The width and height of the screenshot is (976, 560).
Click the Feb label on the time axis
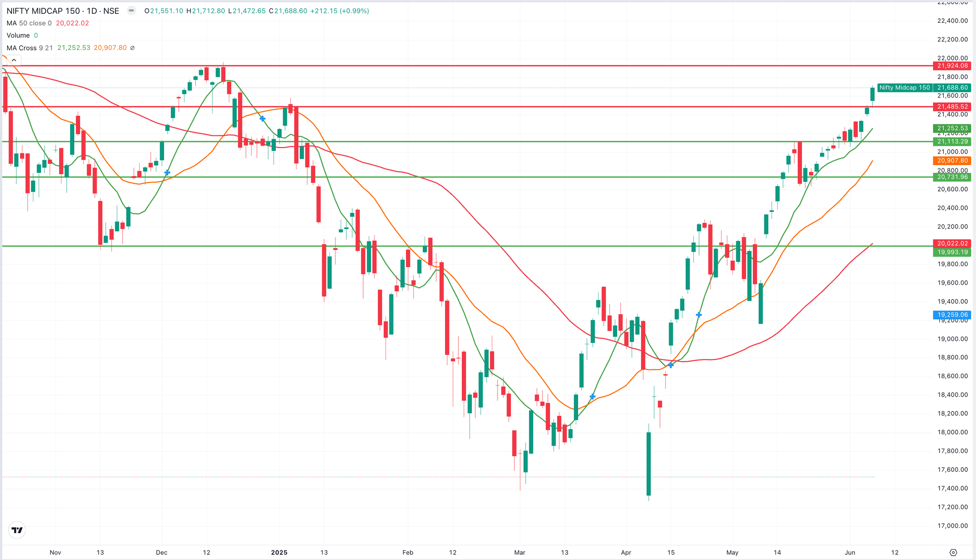(407, 552)
